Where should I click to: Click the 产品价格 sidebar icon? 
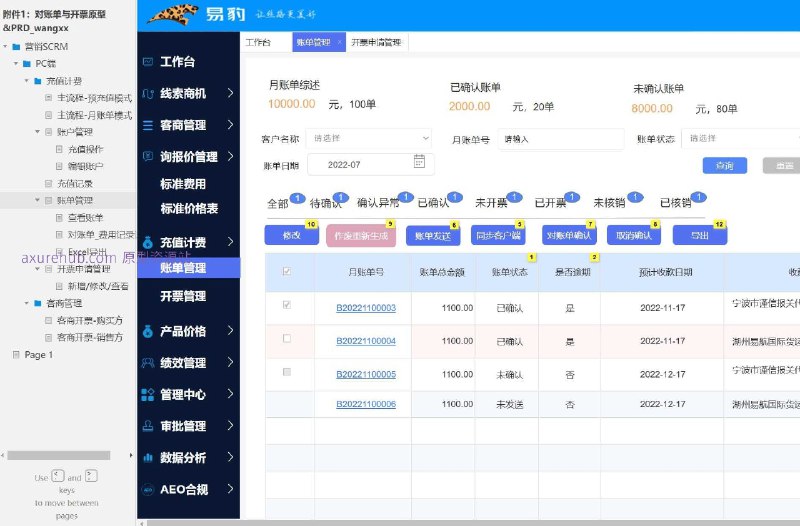click(x=148, y=332)
